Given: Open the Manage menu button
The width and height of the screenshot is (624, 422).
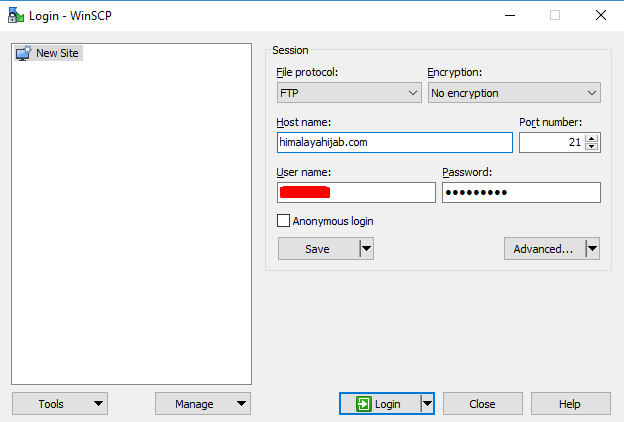Looking at the screenshot, I should click(x=203, y=404).
